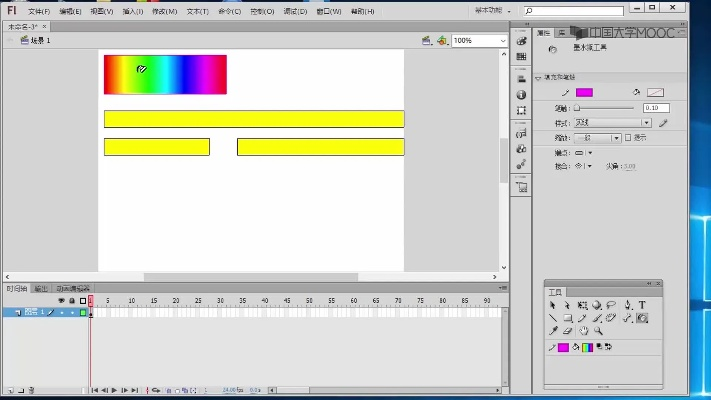This screenshot has width=711, height=400.
Task: Choose the Lasso tool
Action: point(611,306)
